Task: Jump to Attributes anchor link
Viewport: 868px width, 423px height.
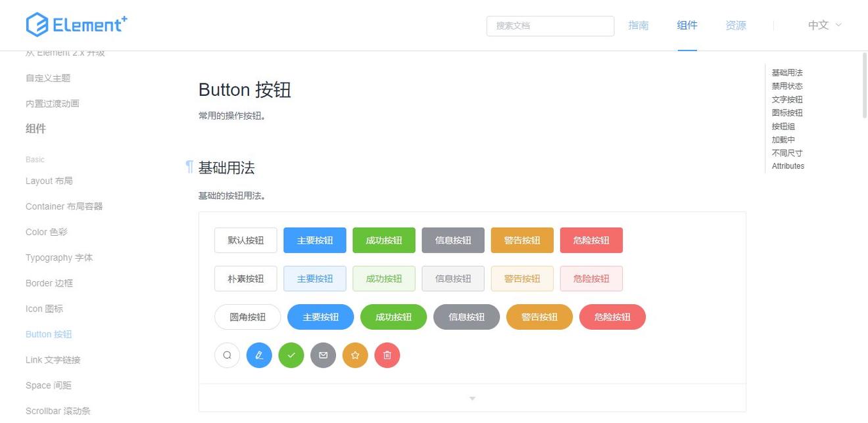Action: [788, 166]
